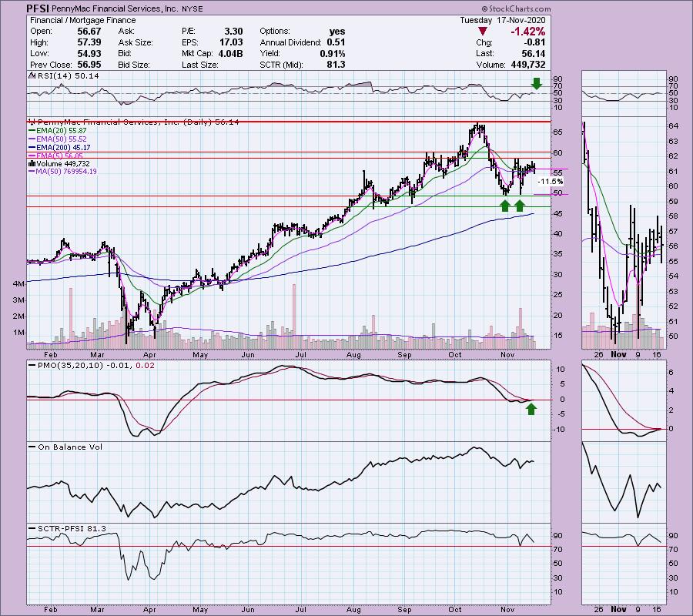This screenshot has height=616, width=693.
Task: Select the Open value 56.67
Action: tap(89, 32)
